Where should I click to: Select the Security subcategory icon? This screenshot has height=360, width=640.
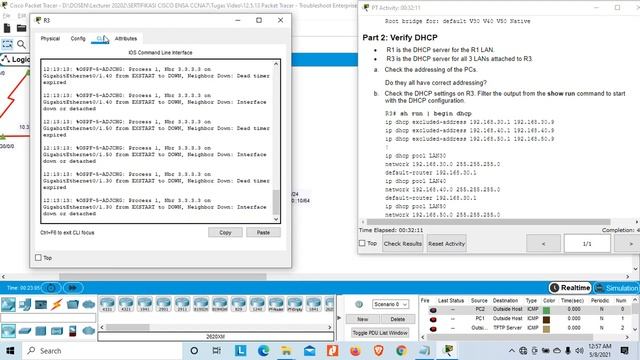pos(73,331)
